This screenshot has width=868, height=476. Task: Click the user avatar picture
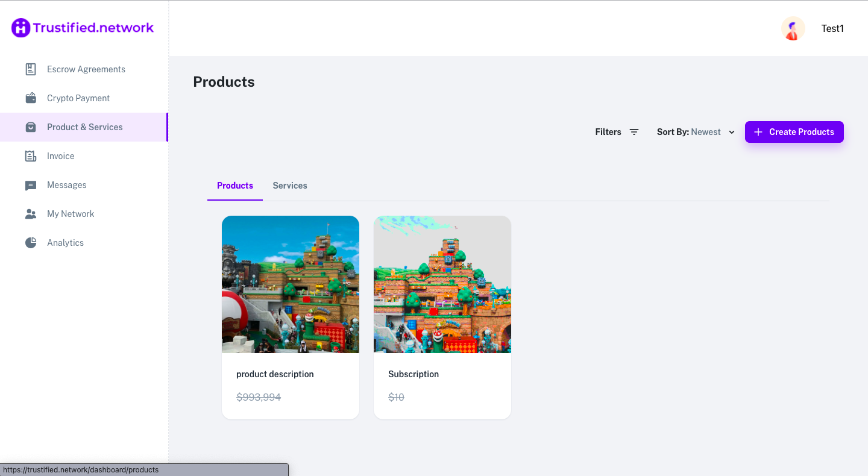(793, 28)
